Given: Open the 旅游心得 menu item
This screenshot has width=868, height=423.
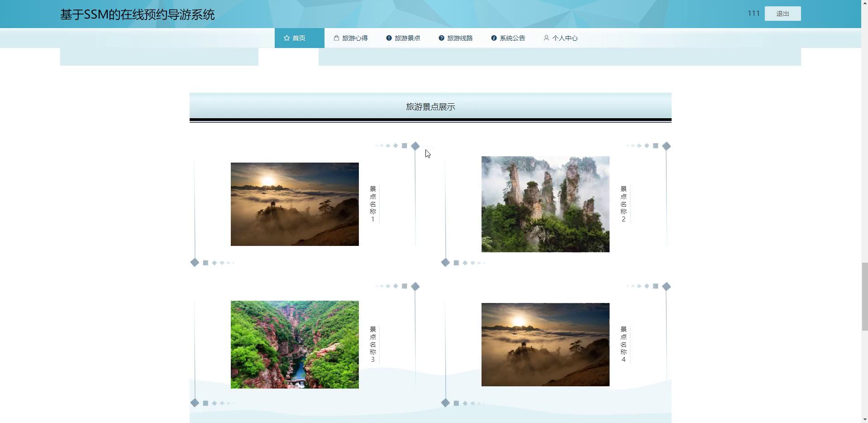Looking at the screenshot, I should [351, 38].
